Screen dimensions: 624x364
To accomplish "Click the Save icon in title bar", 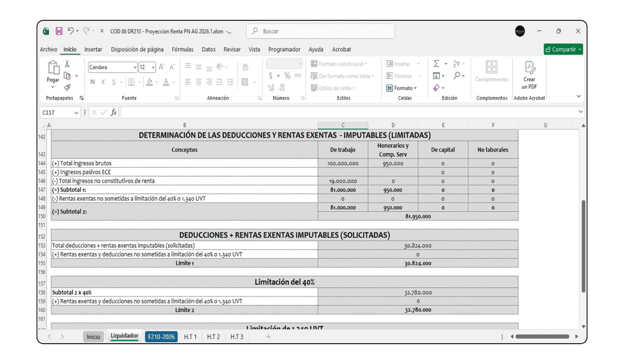I will coord(59,31).
